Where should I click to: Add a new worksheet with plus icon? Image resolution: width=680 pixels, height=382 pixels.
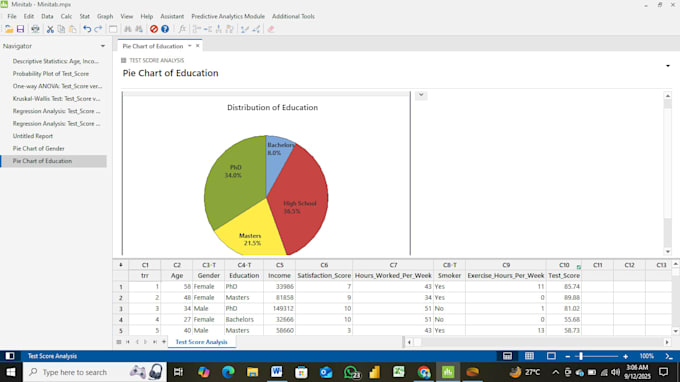[x=164, y=342]
